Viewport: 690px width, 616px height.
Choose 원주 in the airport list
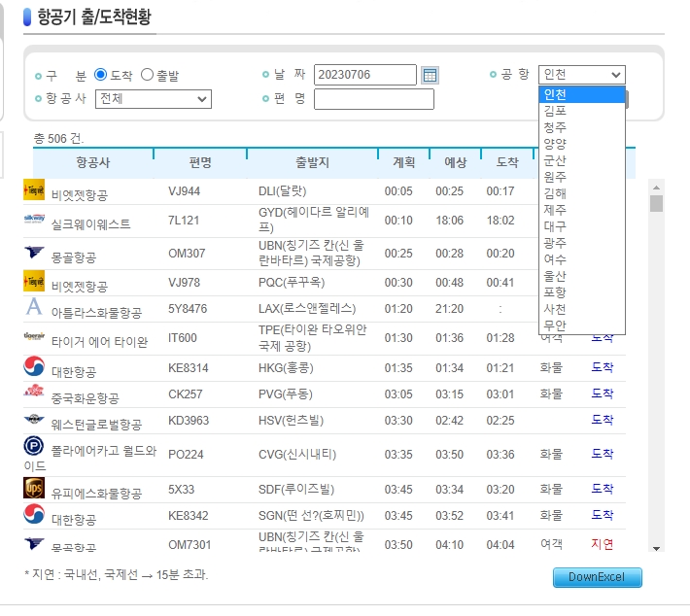[582, 177]
